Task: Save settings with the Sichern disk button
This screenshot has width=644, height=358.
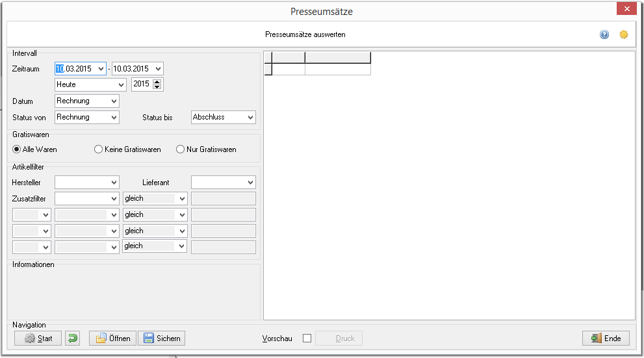Action: pos(161,339)
